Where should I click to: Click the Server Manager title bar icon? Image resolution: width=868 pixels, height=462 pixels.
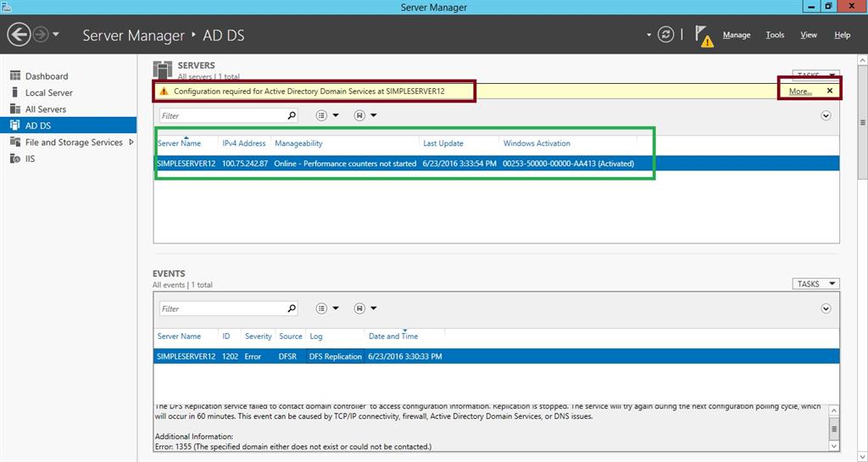tap(7, 7)
